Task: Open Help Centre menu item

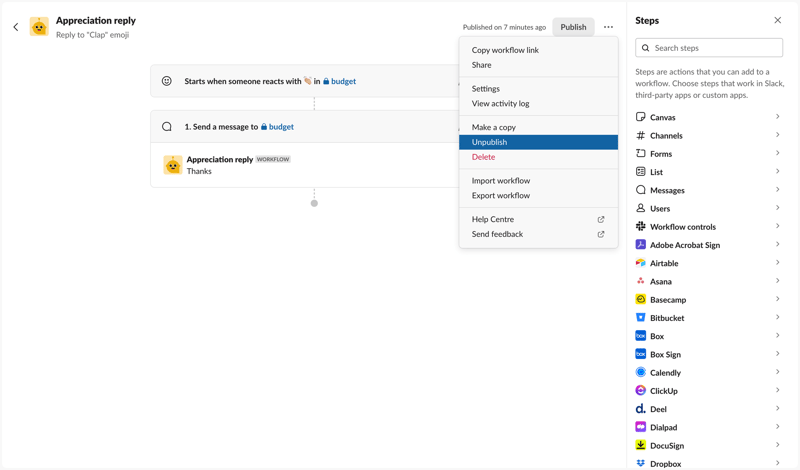Action: [x=538, y=219]
